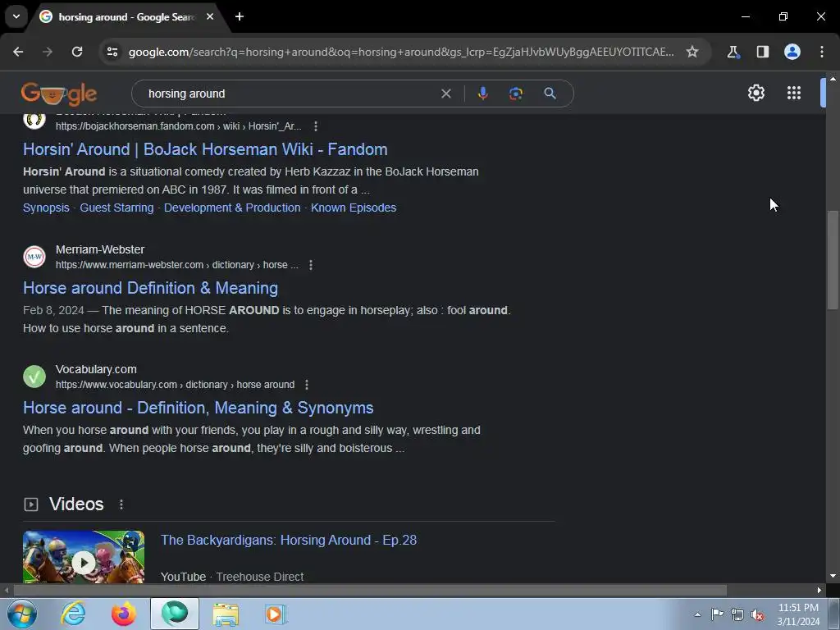The image size is (840, 630).
Task: Close the horsing around tab
Action: tap(210, 16)
